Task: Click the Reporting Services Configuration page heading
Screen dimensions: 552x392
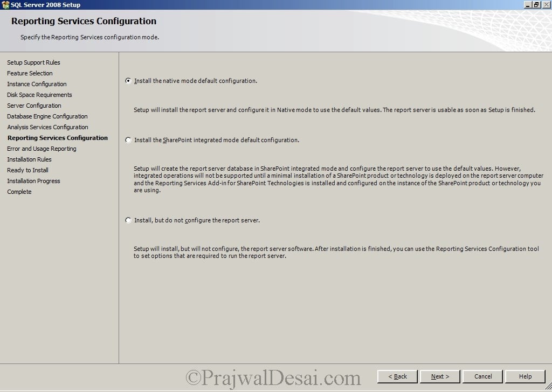Action: 84,21
